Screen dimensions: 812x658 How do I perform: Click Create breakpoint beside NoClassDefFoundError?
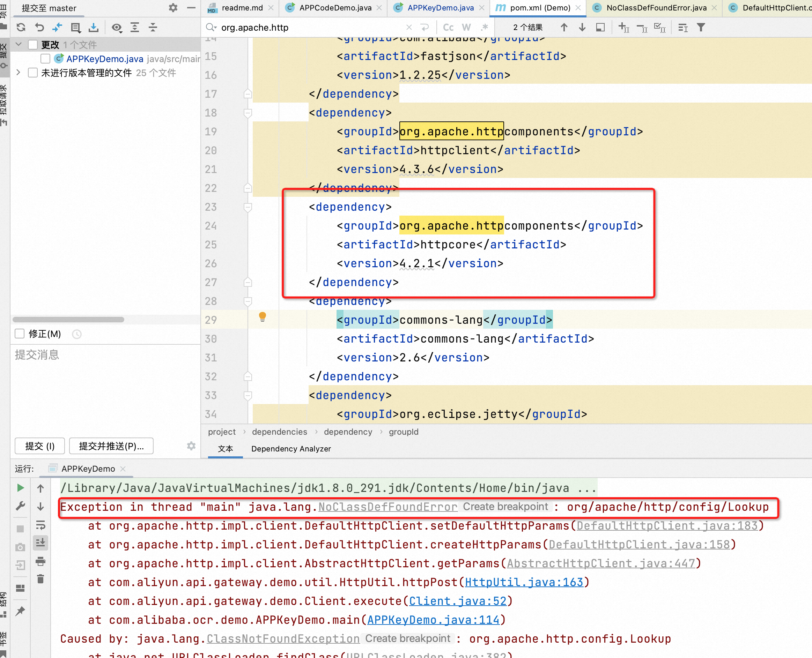[505, 507]
